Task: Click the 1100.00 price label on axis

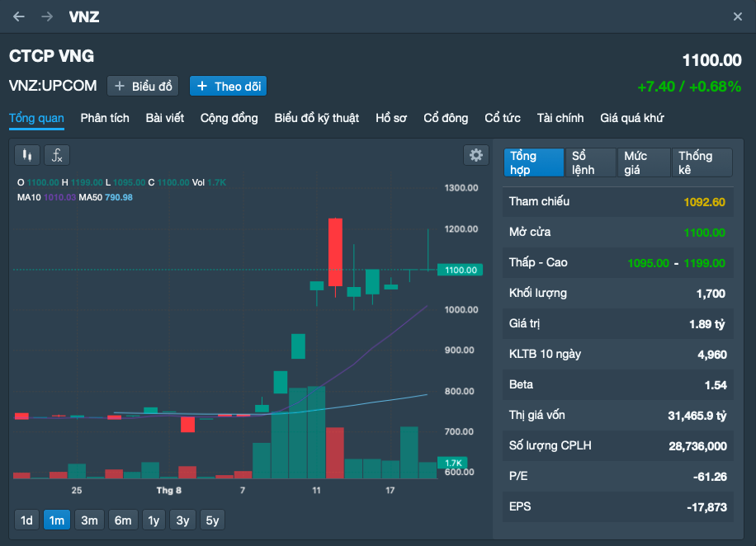Action: 460,270
